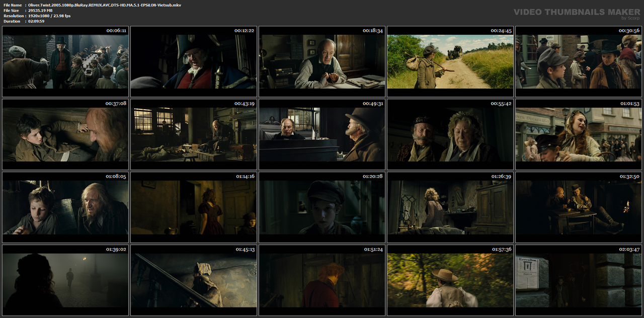Select the courtroom frame at 00:49:31
Screen dimensions: 644x318
322,134
